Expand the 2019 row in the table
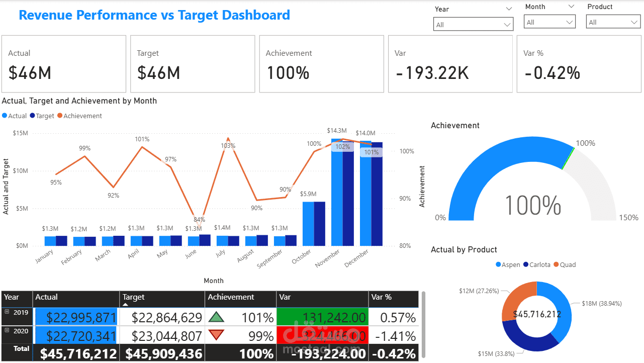This screenshot has height=363, width=644. pos(7,311)
